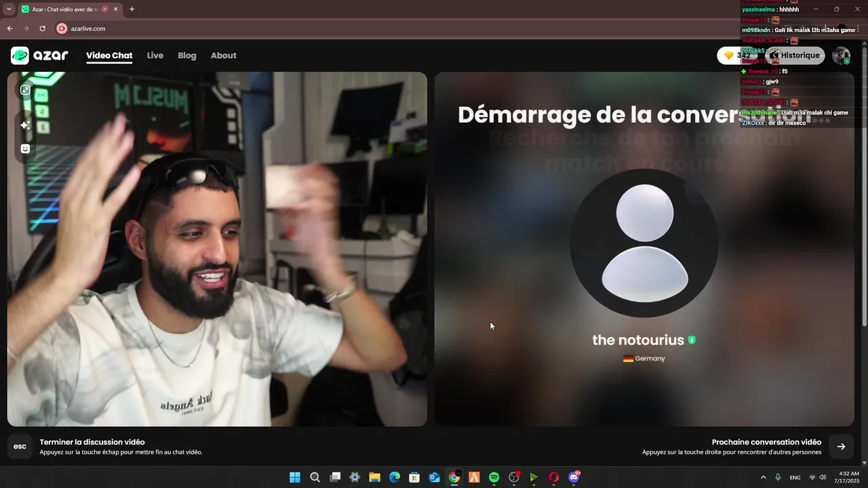Open File Explorer from the taskbar
The width and height of the screenshot is (868, 488).
click(374, 477)
